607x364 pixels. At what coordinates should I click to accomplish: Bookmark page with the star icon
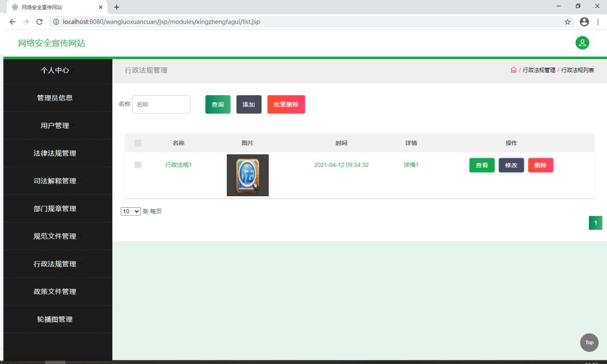(567, 22)
